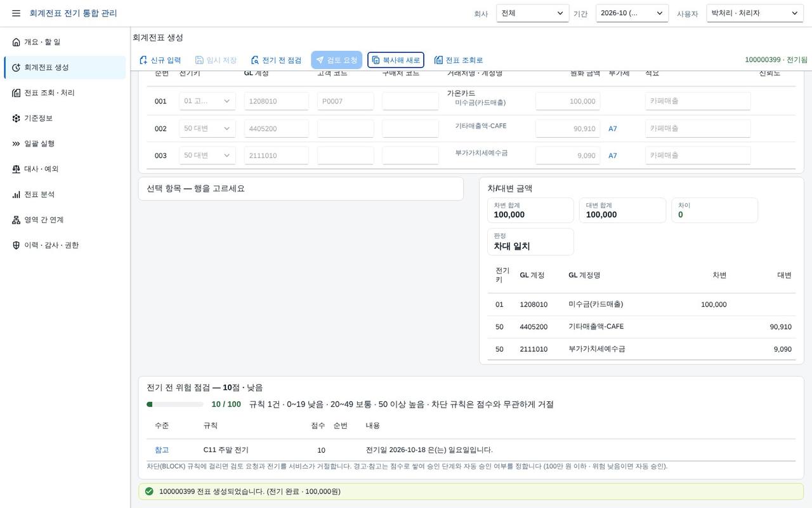Click the green success check icon
This screenshot has height=508, width=812.
[149, 491]
